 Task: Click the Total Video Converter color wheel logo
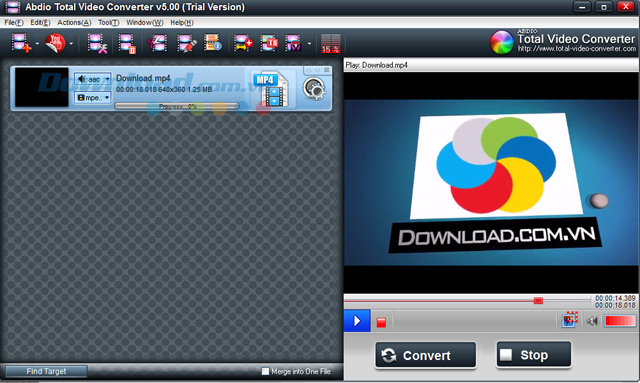click(x=502, y=42)
